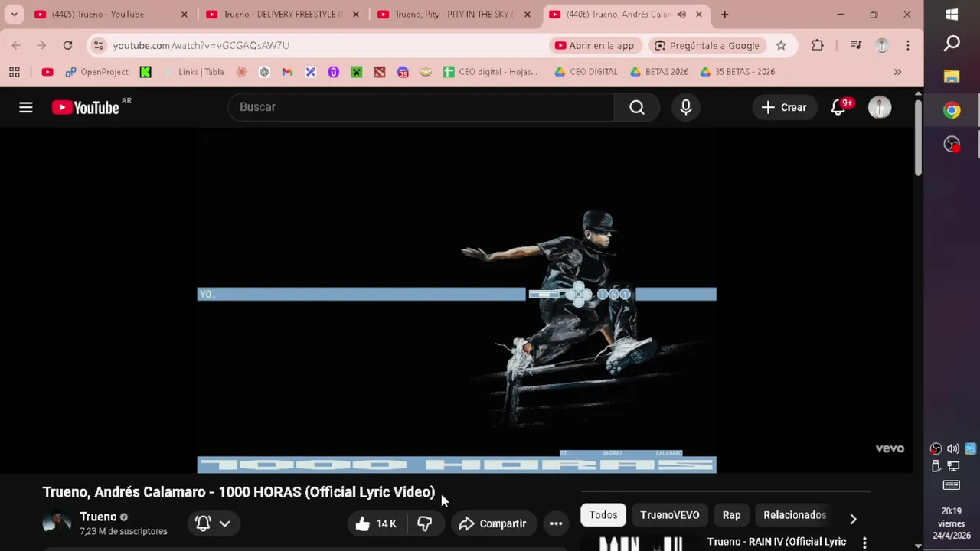Select the Todos filter chip
980x551 pixels.
click(x=603, y=515)
